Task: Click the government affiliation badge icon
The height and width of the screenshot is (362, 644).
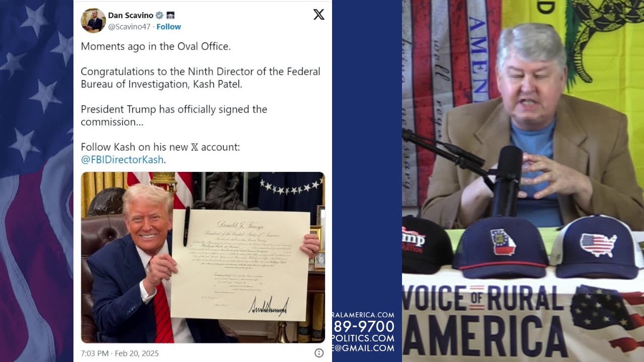Action: [171, 16]
